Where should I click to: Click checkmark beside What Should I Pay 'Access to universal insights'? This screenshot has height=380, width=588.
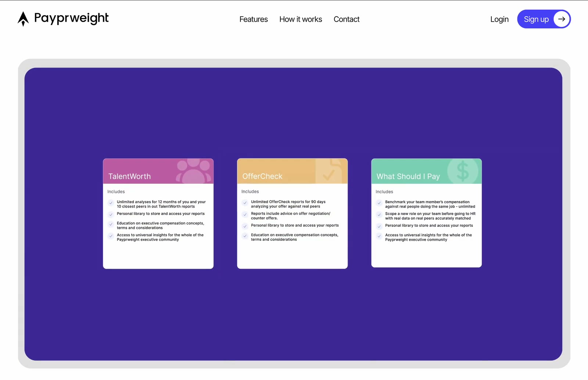coord(379,236)
